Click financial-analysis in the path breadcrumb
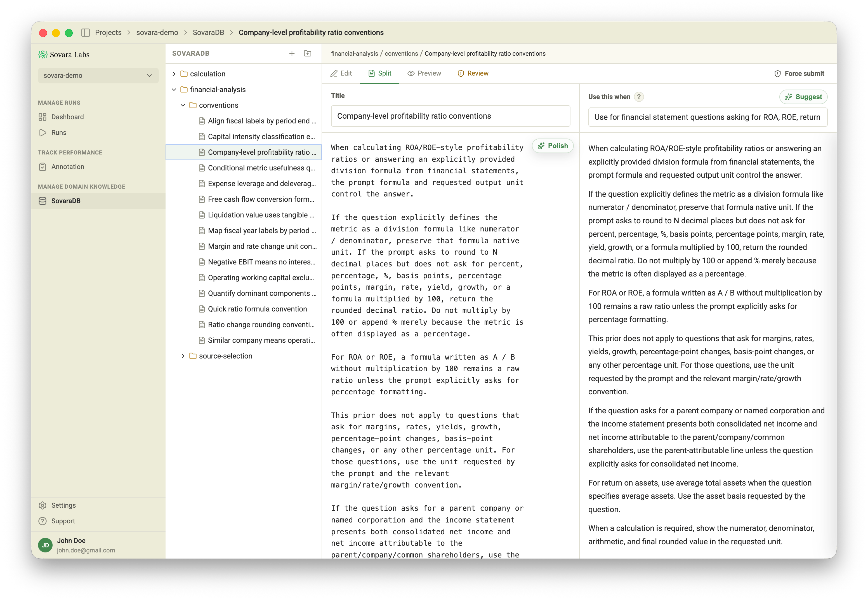The height and width of the screenshot is (600, 868). point(354,54)
